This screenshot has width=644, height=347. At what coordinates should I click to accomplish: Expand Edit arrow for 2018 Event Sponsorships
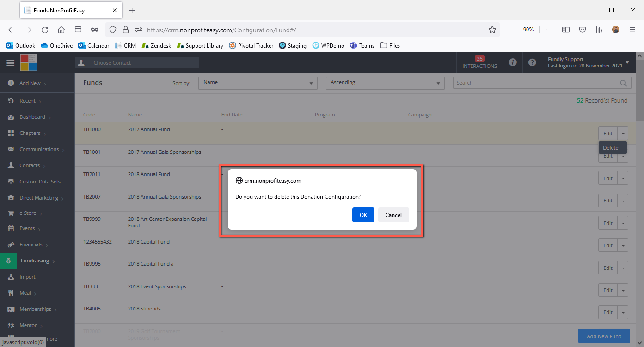623,290
